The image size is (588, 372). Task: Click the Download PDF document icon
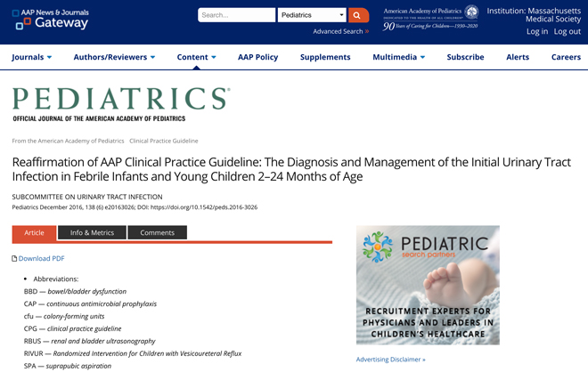pos(14,258)
